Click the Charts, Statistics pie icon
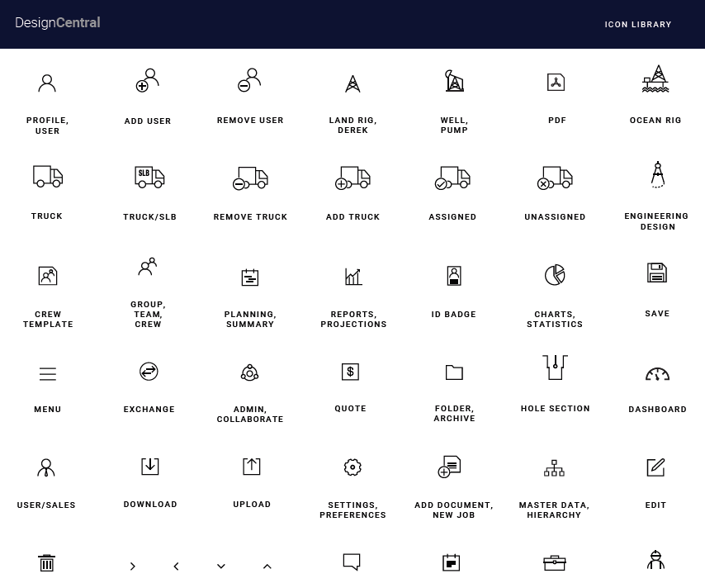Screen dimensions: 705x588 pos(555,275)
